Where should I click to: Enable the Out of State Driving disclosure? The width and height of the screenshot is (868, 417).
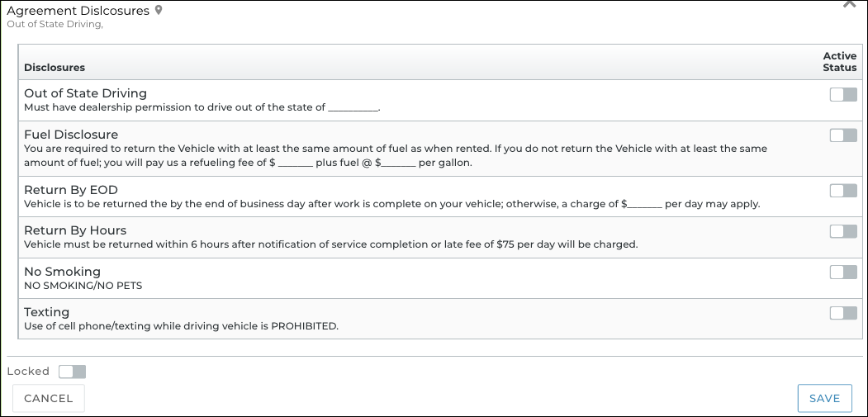click(843, 94)
